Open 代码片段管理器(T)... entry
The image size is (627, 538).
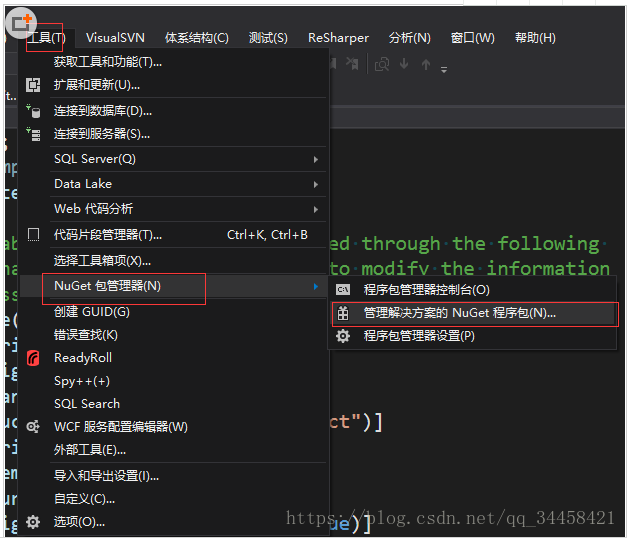(x=108, y=235)
